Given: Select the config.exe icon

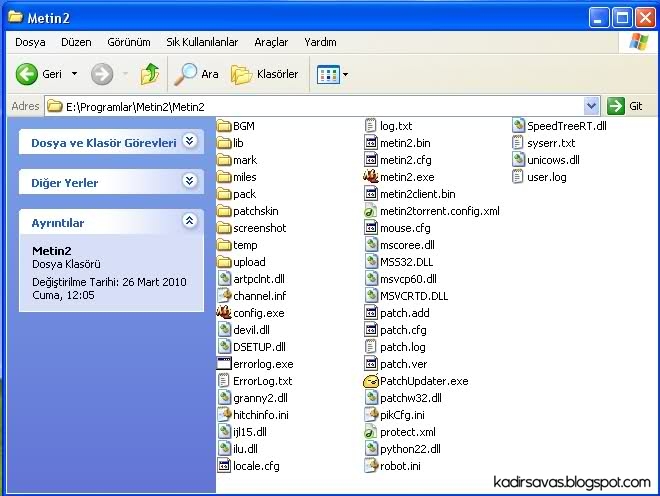Looking at the screenshot, I should point(224,313).
